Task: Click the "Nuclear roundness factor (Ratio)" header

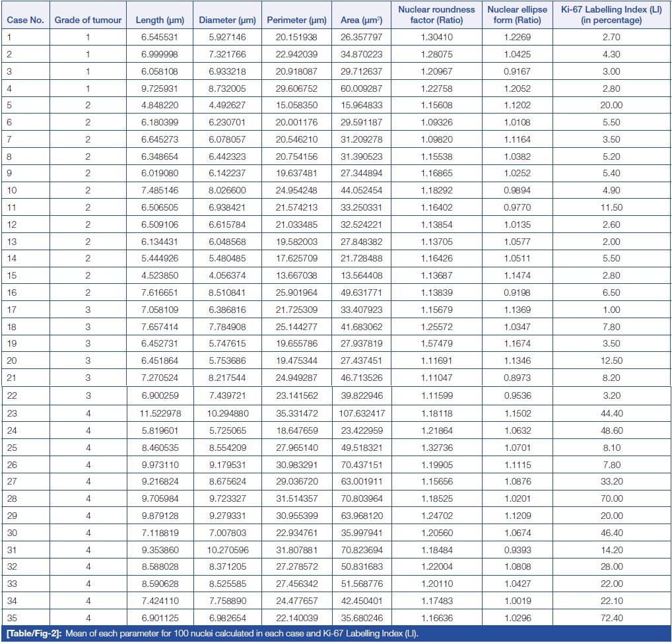Action: click(x=436, y=15)
